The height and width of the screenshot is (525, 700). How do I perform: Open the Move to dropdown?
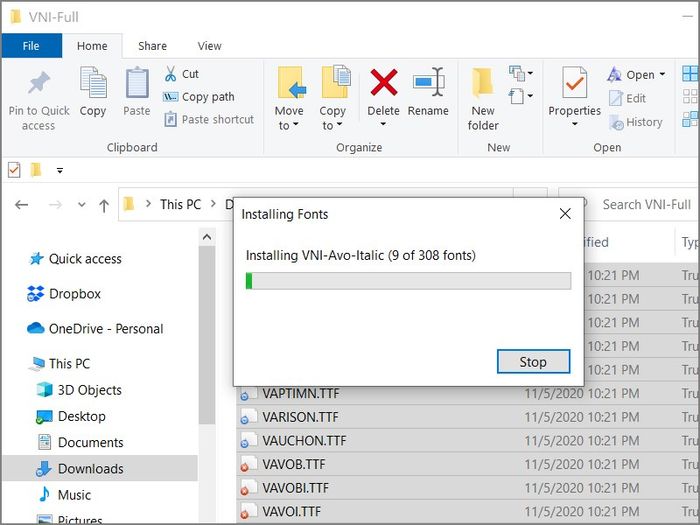[289, 118]
